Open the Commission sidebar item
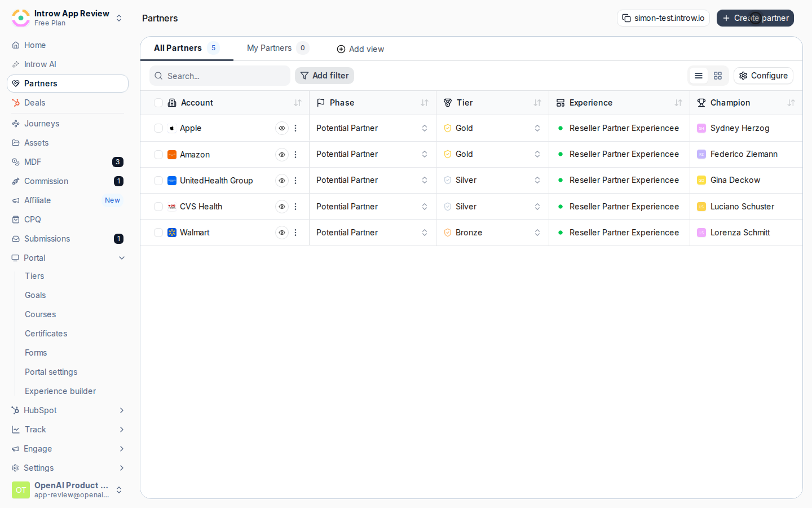This screenshot has width=812, height=508. click(68, 181)
